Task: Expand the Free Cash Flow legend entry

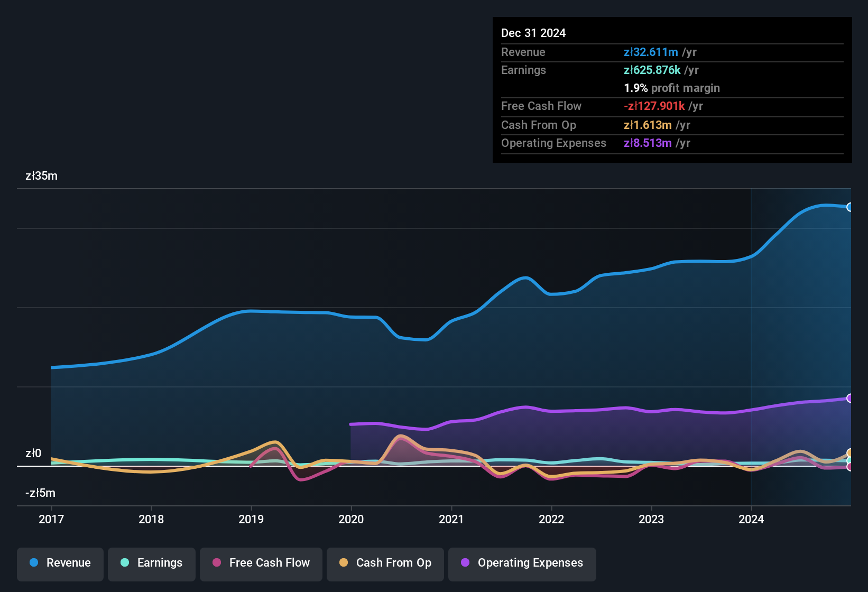Action: coord(261,563)
